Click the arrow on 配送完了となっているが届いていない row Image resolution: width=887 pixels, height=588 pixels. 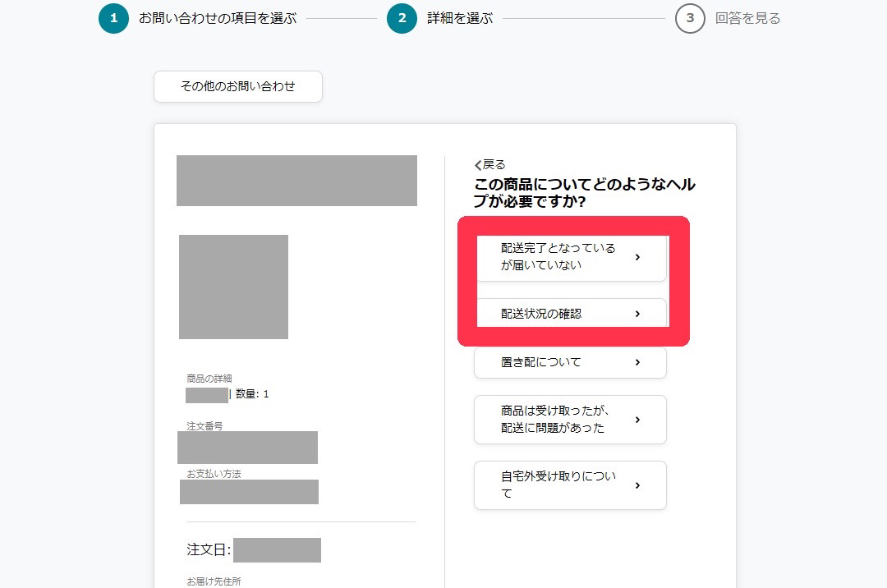pyautogui.click(x=637, y=257)
